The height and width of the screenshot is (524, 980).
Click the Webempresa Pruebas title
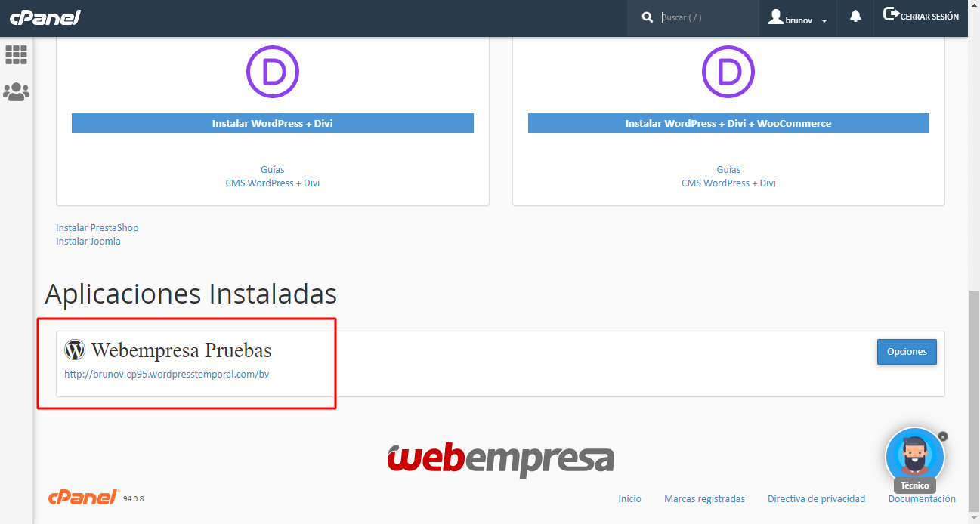181,350
